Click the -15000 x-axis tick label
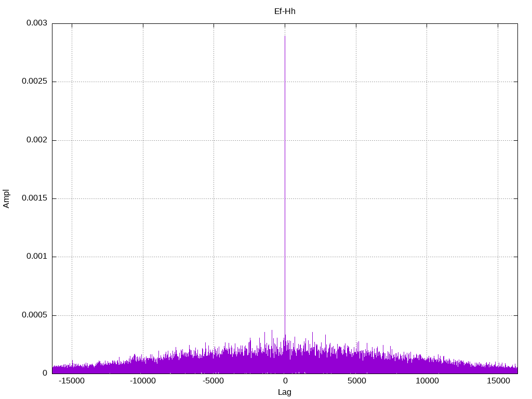 coord(72,381)
